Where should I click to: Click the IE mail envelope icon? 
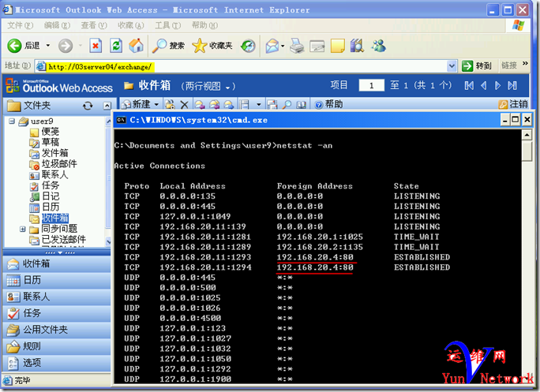[272, 46]
